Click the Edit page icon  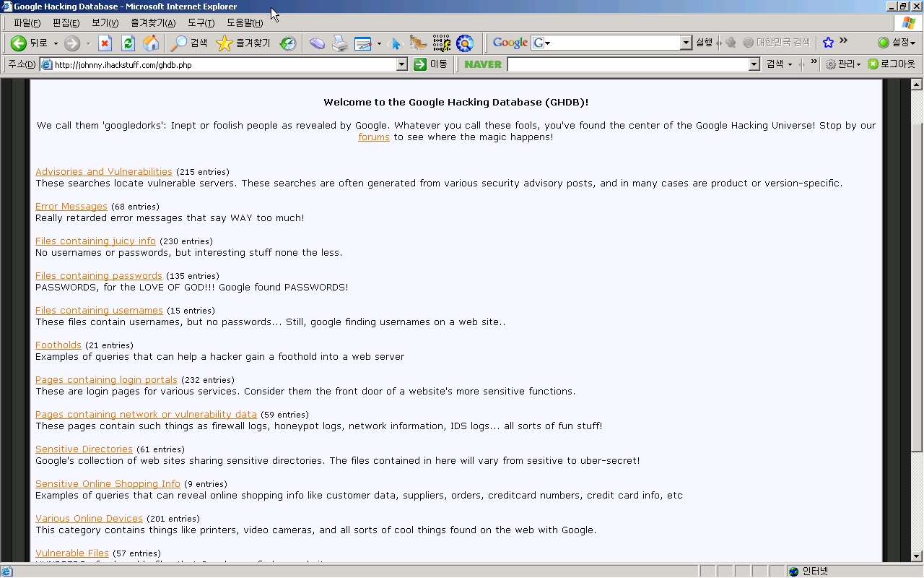[362, 43]
